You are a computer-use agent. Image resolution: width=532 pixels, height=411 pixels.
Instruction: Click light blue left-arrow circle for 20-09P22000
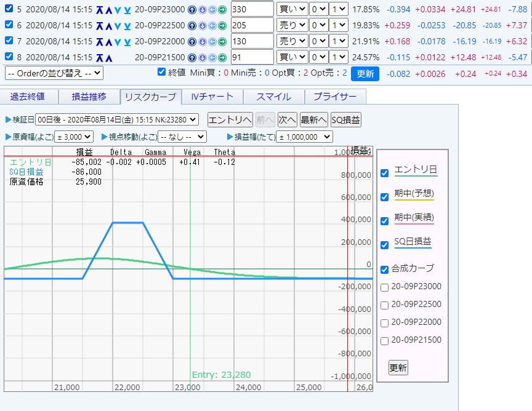(x=212, y=42)
